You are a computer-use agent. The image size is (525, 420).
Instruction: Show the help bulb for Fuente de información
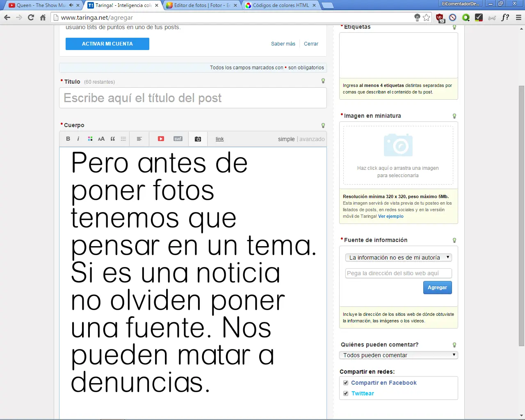tap(454, 240)
